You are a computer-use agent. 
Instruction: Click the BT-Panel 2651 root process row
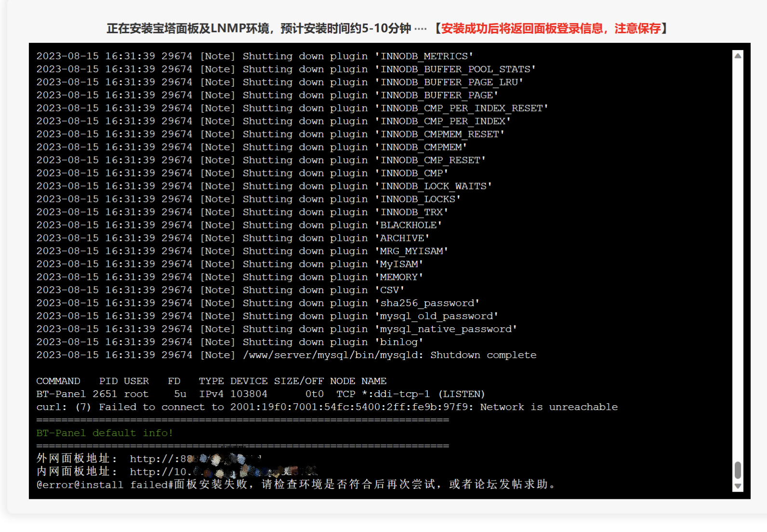(260, 394)
